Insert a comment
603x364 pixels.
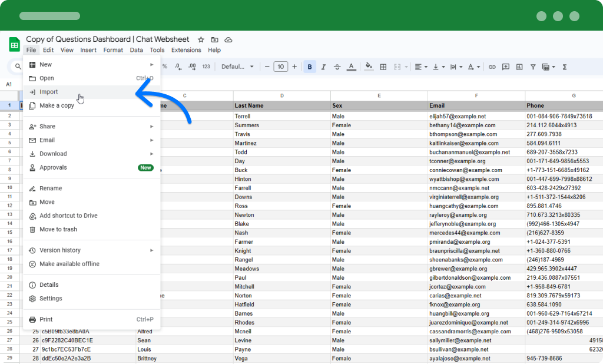click(506, 67)
